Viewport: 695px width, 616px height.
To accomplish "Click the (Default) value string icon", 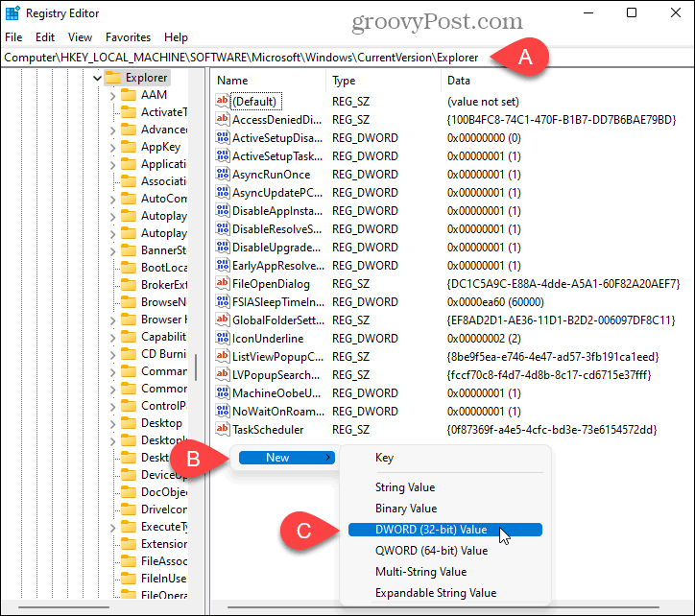I will pos(223,101).
